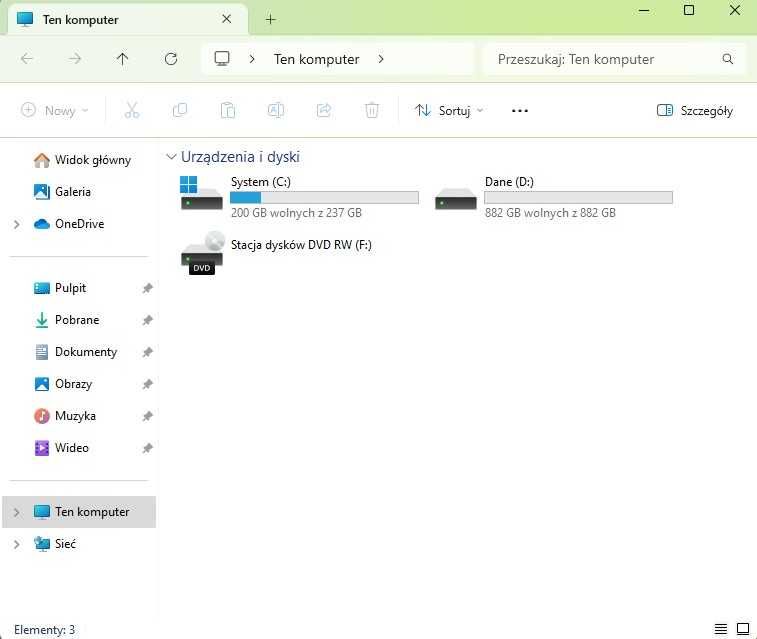
Task: Click the Rename icon in toolbar
Action: [276, 111]
